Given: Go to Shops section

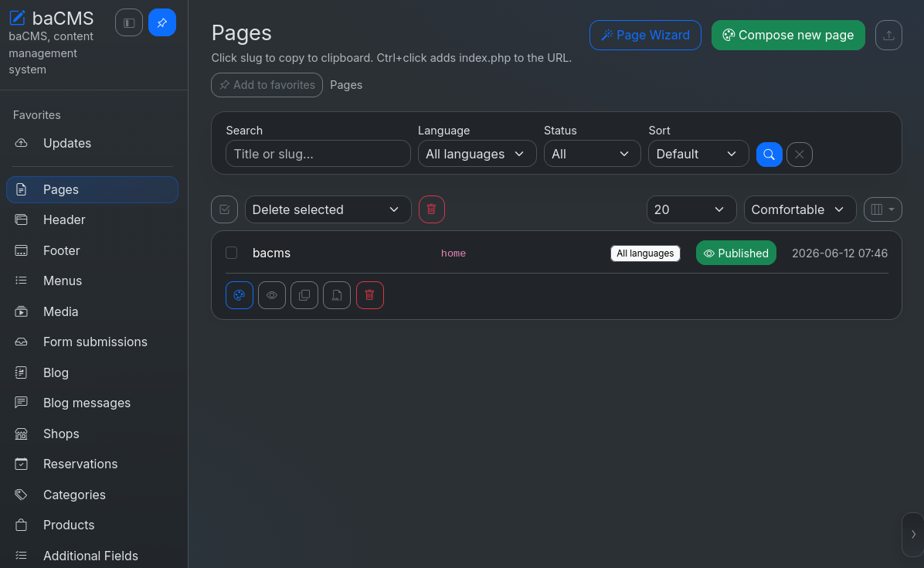Looking at the screenshot, I should pyautogui.click(x=92, y=434).
